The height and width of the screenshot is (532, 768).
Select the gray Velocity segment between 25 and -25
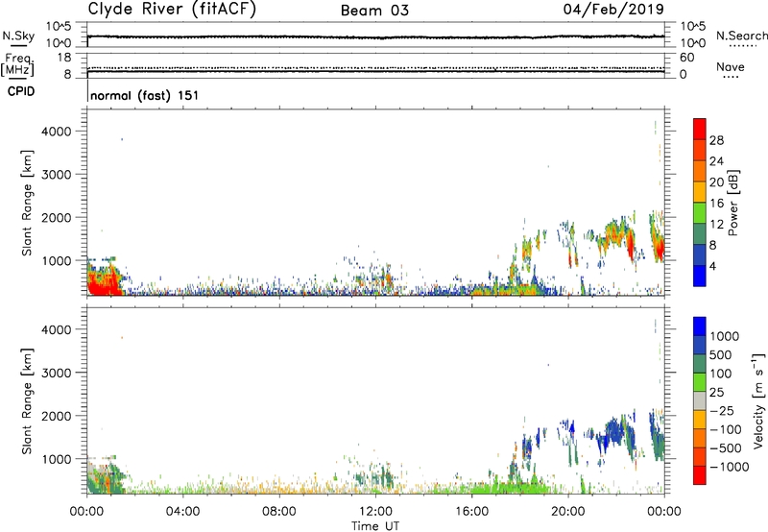(x=700, y=400)
